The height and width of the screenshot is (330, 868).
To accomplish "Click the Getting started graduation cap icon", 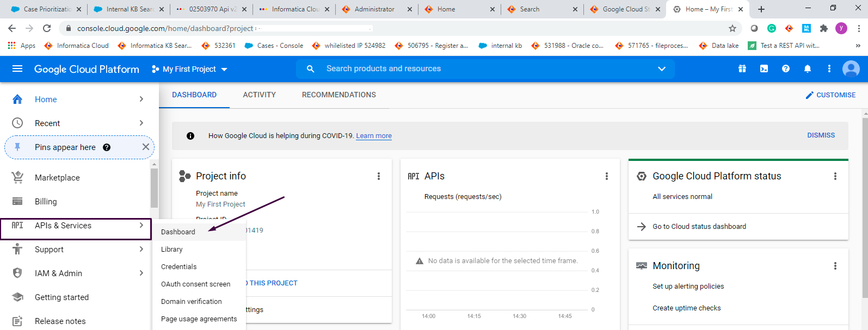I will pyautogui.click(x=17, y=297).
